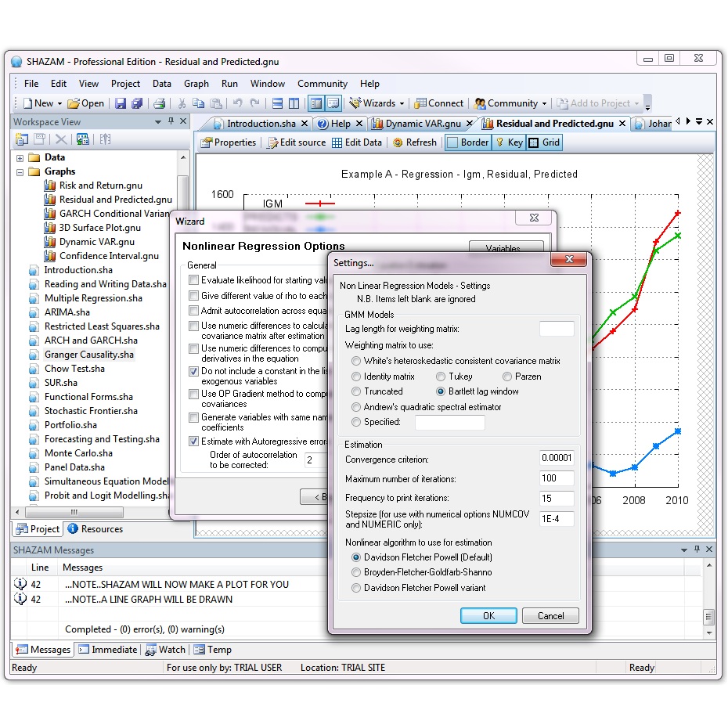Click the Redo arrow icon
The height and width of the screenshot is (728, 728).
click(254, 103)
